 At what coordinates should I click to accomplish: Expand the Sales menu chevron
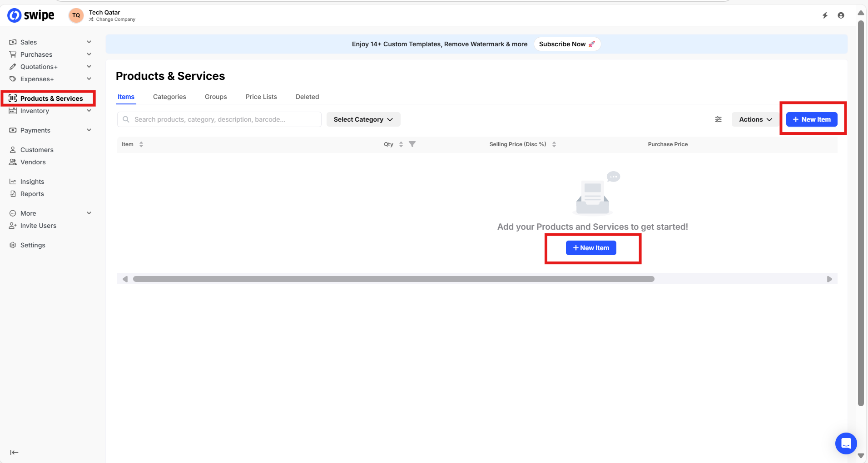89,42
